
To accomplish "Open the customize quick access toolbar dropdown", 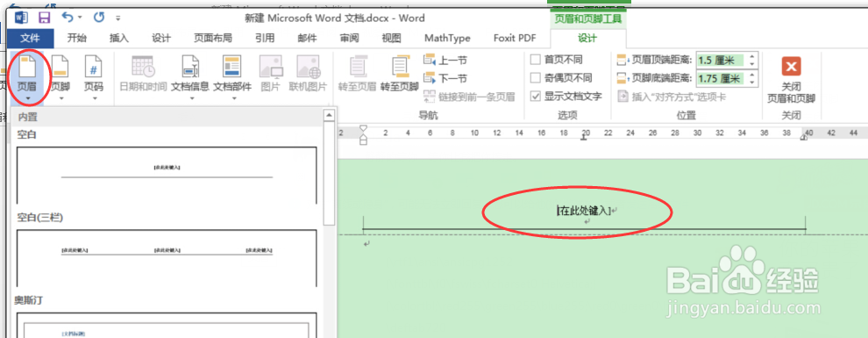I will pyautogui.click(x=117, y=18).
